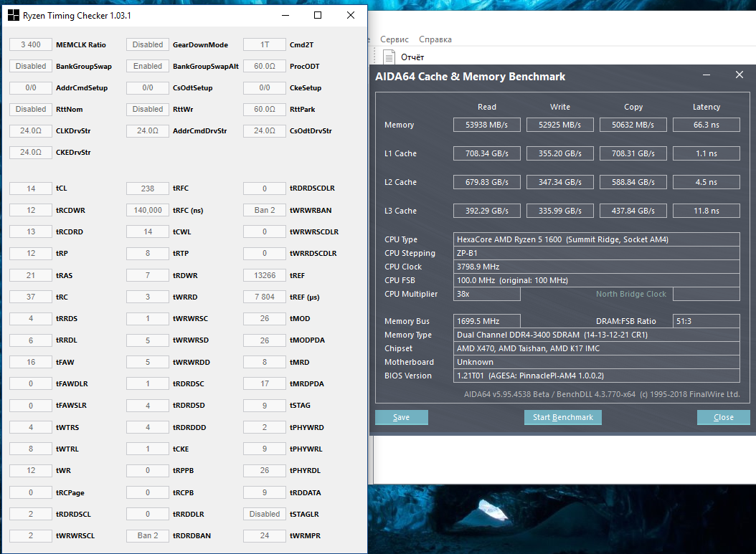Viewport: 756px width, 554px height.
Task: Click the Chipset AMD X470 field
Action: [x=597, y=348]
